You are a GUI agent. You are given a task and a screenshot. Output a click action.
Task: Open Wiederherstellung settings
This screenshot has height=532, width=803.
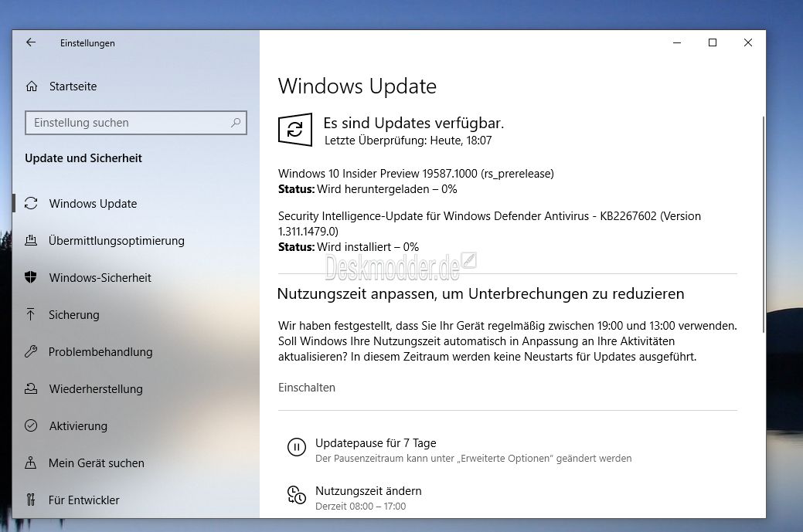coord(96,389)
